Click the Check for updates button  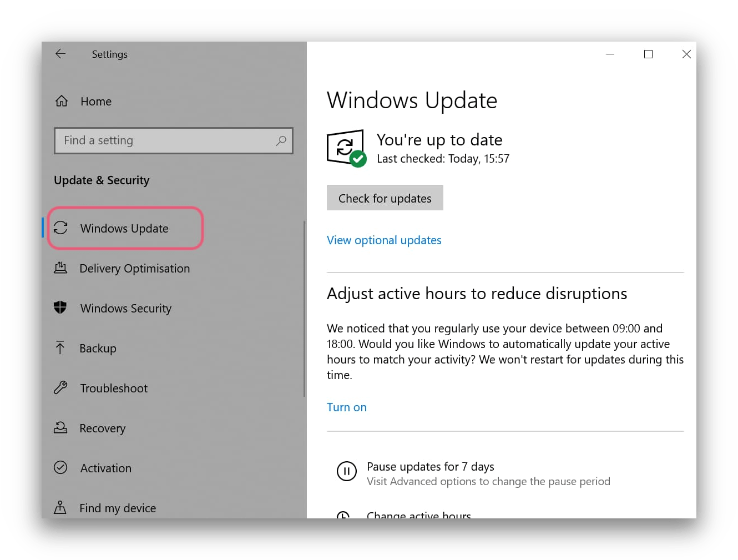pyautogui.click(x=385, y=198)
